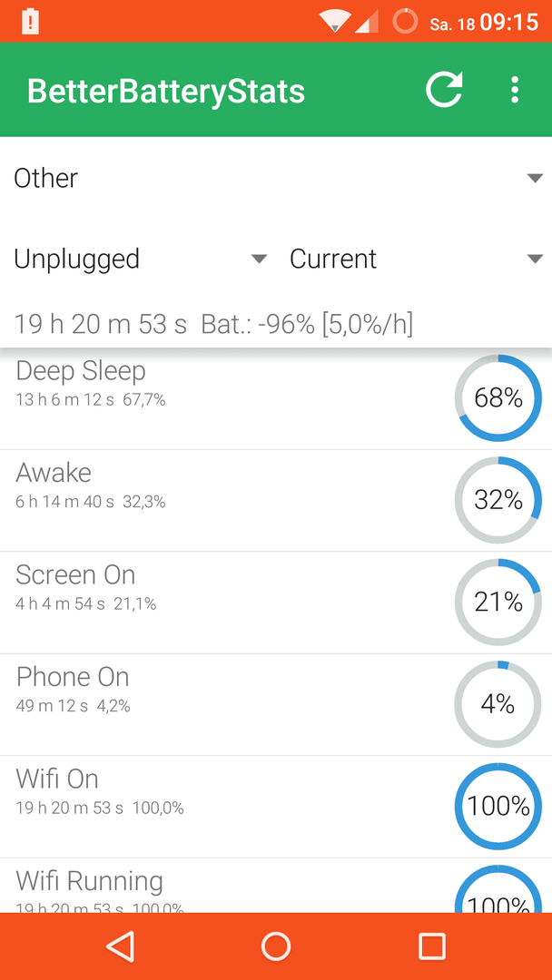Tap the Phone On stat row
This screenshot has height=980, width=552.
tap(276, 705)
